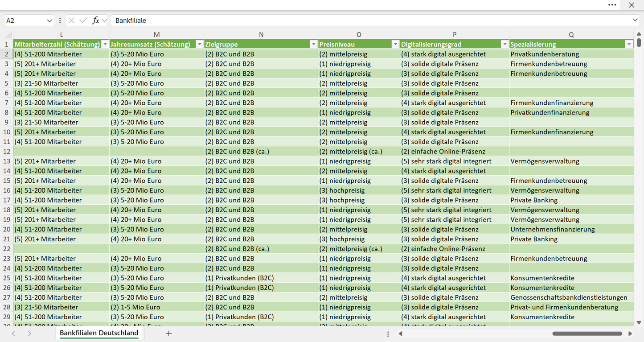The image size is (644, 342).
Task: Select the (3) hochpreisig cell in row 21
Action: [359, 239]
